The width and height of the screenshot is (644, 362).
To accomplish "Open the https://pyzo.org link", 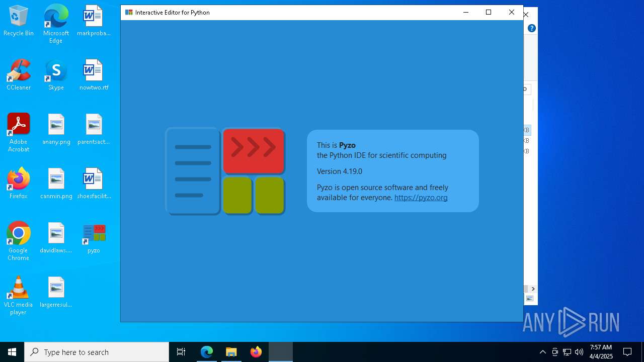I will click(421, 198).
